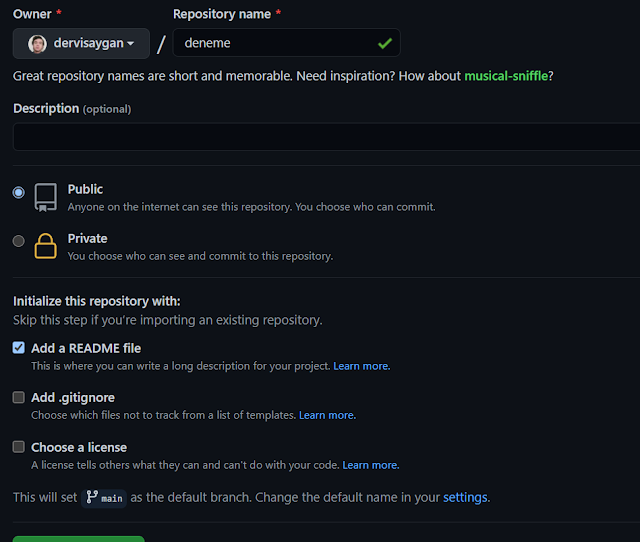640x542 pixels.
Task: Click the Public repository book icon
Action: point(45,197)
